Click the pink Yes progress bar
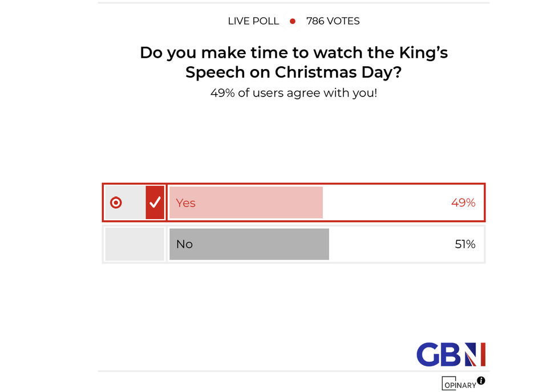This screenshot has height=392, width=559. pyautogui.click(x=245, y=202)
